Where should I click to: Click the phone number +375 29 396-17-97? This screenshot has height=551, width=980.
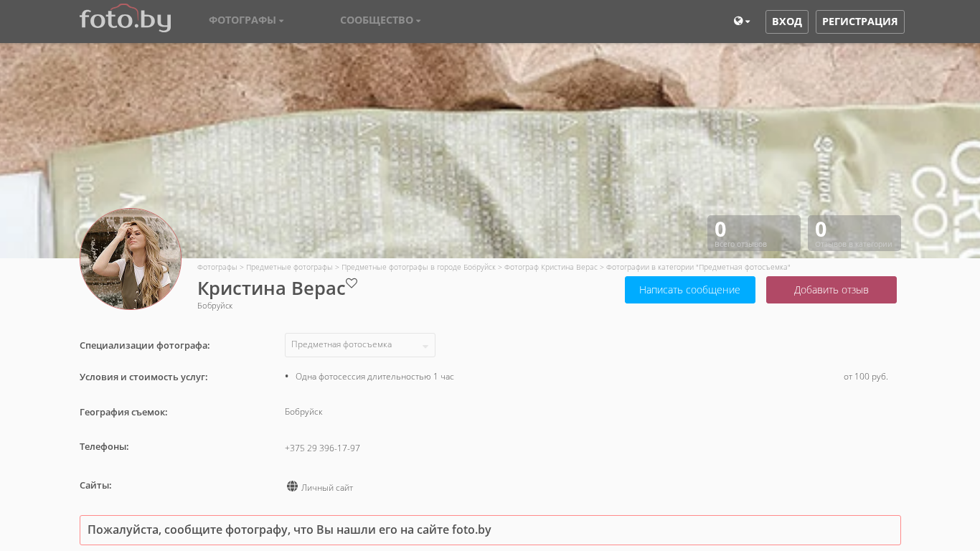pyautogui.click(x=322, y=448)
